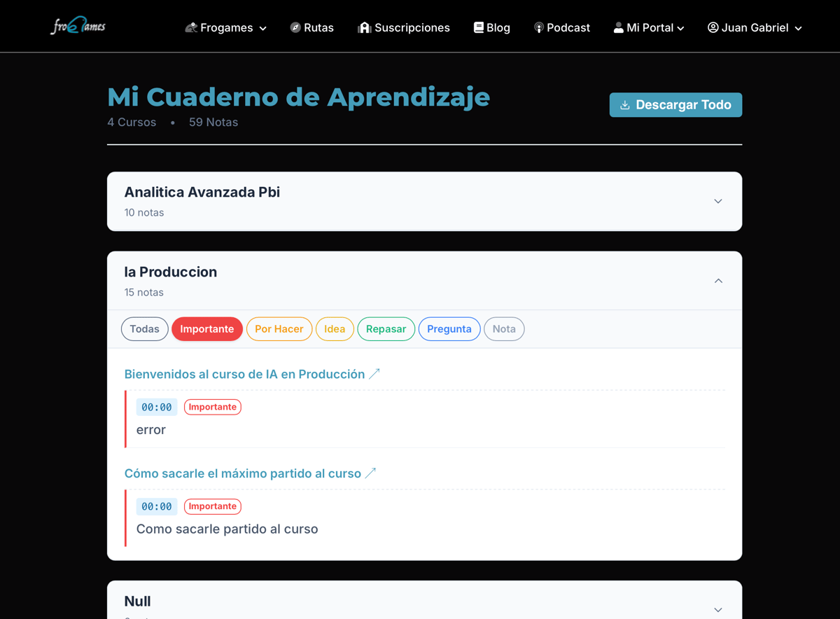Click the lock icon beside Suscripciones

click(363, 27)
